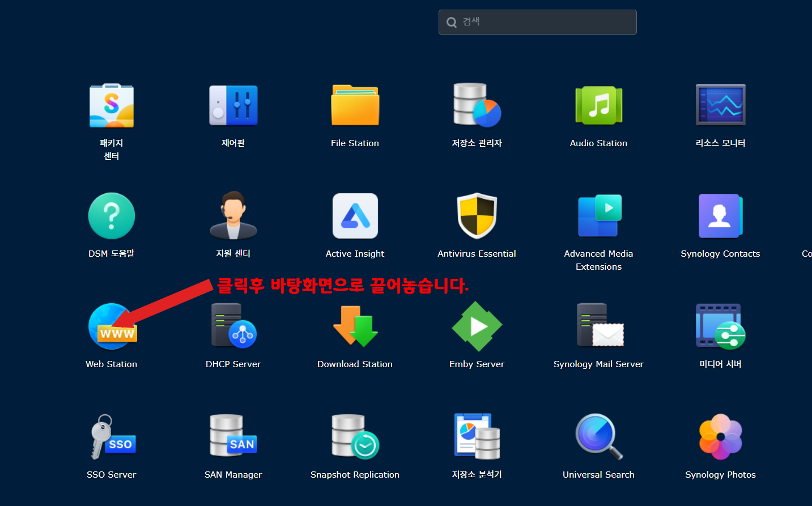Click the "File Station" label text
The height and width of the screenshot is (506, 812).
(x=355, y=143)
